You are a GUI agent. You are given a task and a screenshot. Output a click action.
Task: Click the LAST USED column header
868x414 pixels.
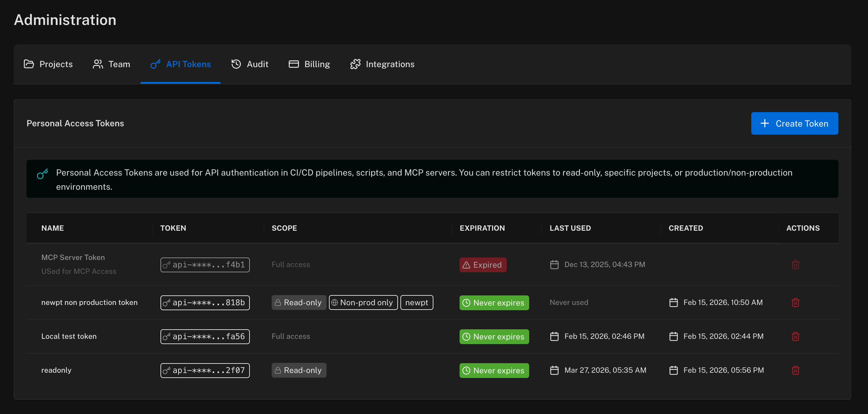[570, 228]
